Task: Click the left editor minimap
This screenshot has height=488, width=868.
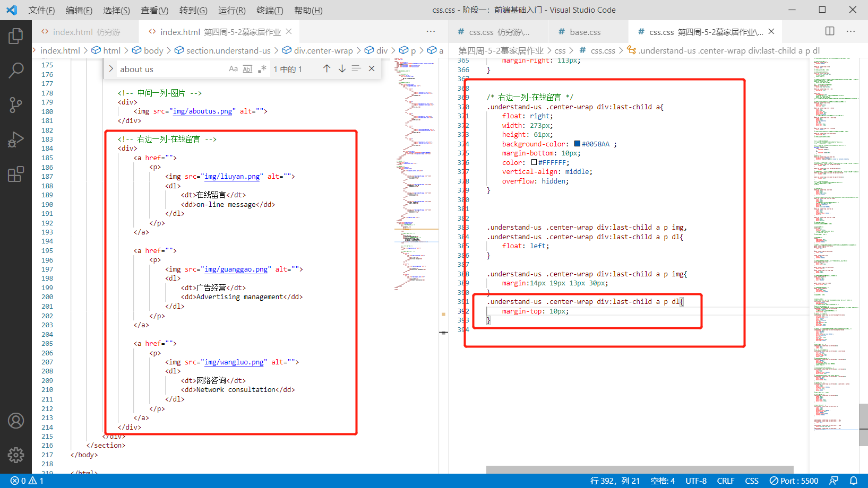Action: click(416, 175)
